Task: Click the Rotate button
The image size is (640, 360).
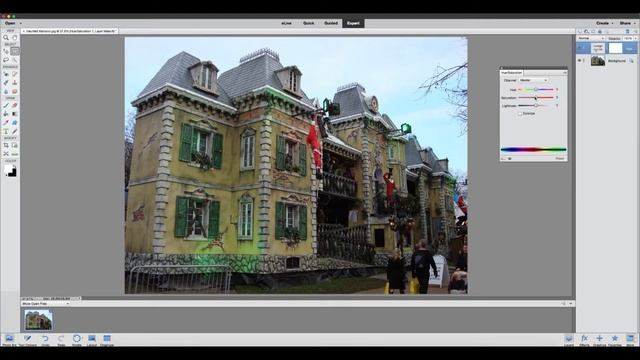Action: [x=77, y=340]
